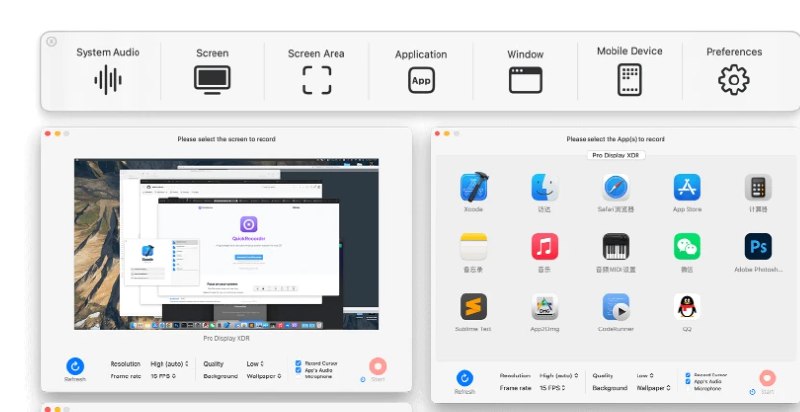Open Quality dropdown in App window
Viewport: 800px width, 412px height.
pyautogui.click(x=645, y=376)
